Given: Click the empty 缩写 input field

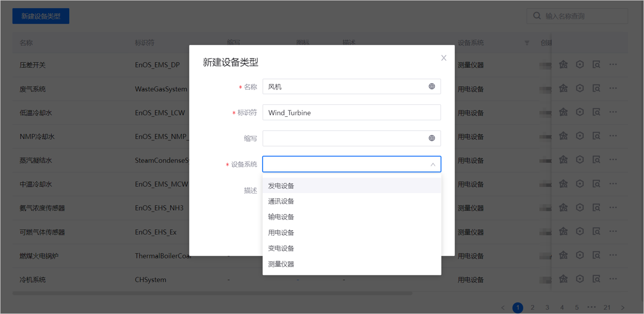Looking at the screenshot, I should [344, 138].
